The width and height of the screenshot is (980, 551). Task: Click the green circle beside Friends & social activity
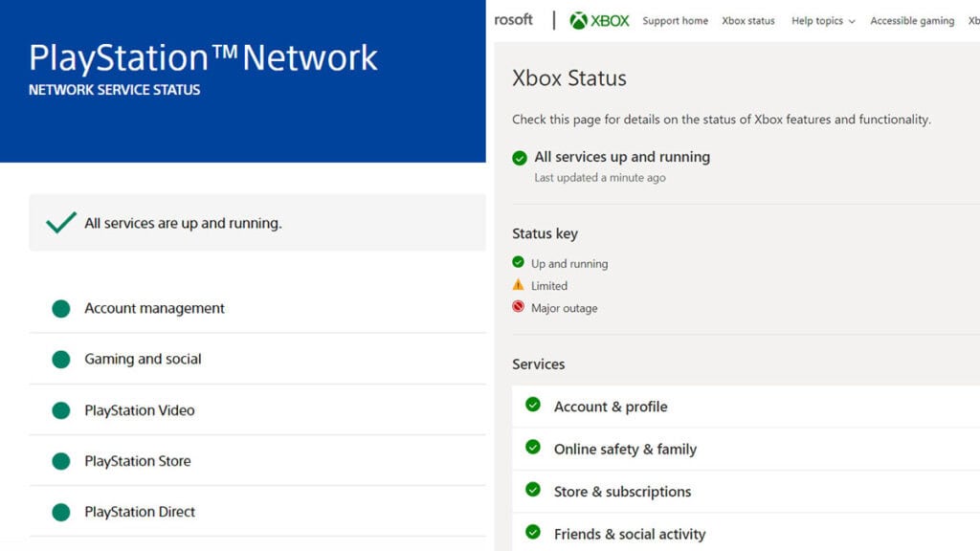[x=533, y=533]
